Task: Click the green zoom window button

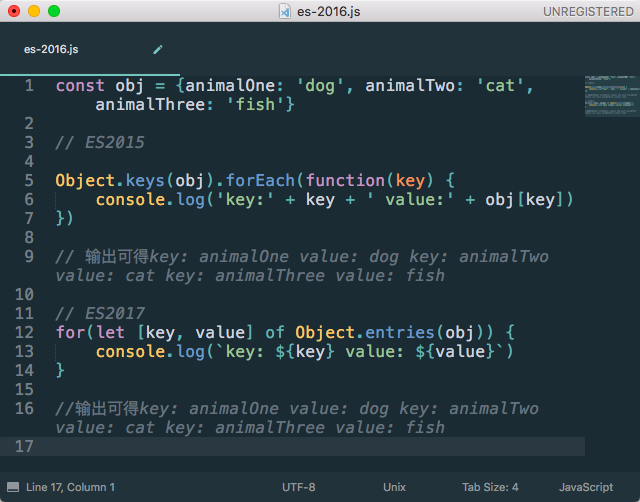Action: 54,11
